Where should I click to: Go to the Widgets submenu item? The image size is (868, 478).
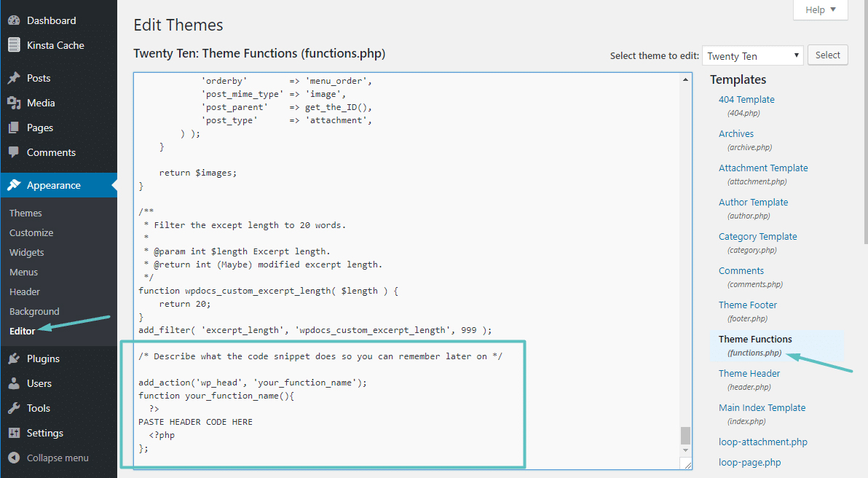coord(26,253)
